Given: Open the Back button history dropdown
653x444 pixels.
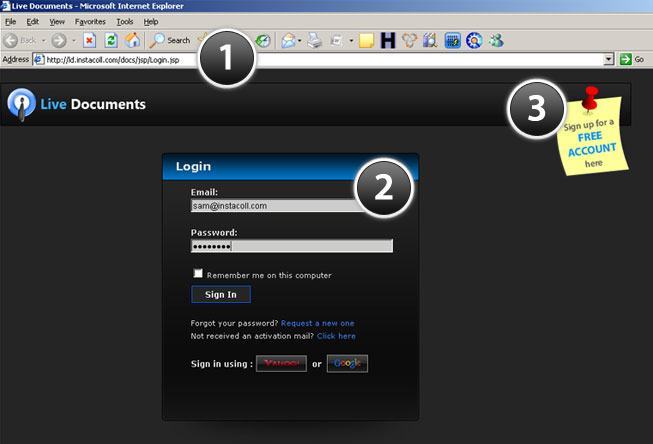Looking at the screenshot, I should pyautogui.click(x=44, y=40).
